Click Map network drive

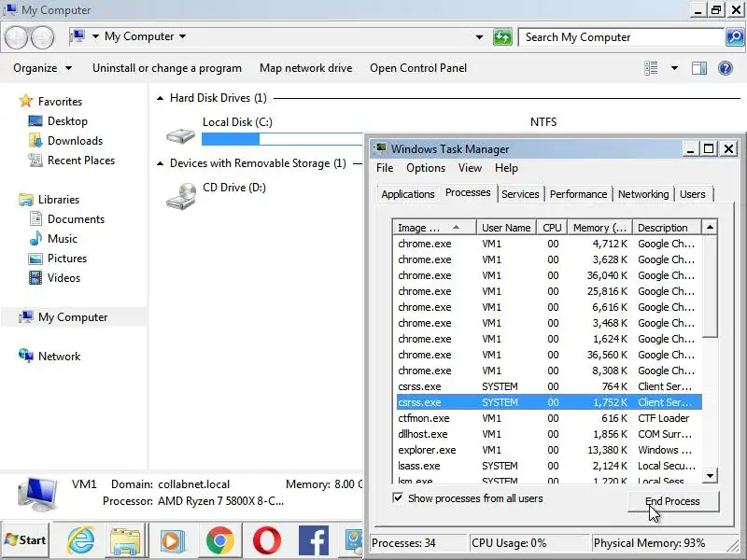point(306,68)
